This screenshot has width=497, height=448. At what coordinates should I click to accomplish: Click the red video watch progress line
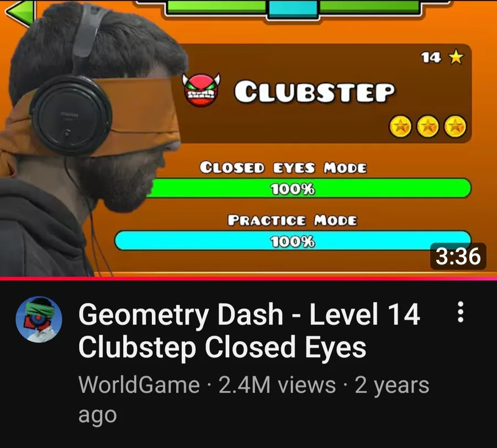click(248, 278)
